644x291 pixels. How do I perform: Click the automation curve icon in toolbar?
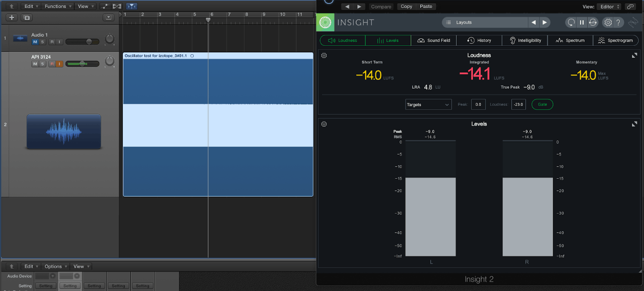pos(105,7)
